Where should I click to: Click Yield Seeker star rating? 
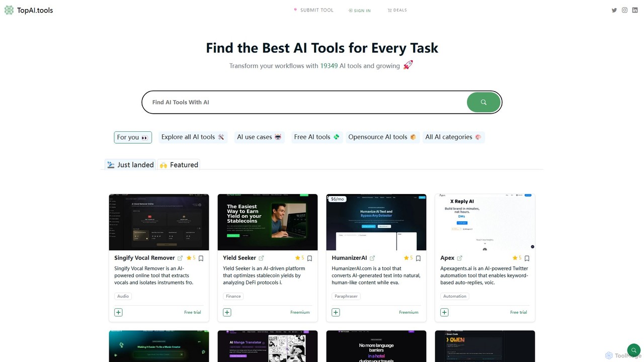pyautogui.click(x=299, y=258)
